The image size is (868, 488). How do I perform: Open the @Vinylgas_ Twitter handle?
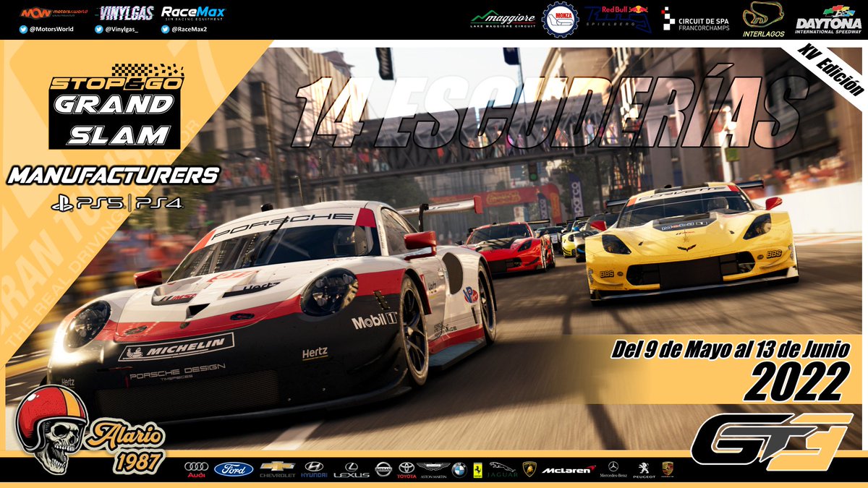point(118,30)
